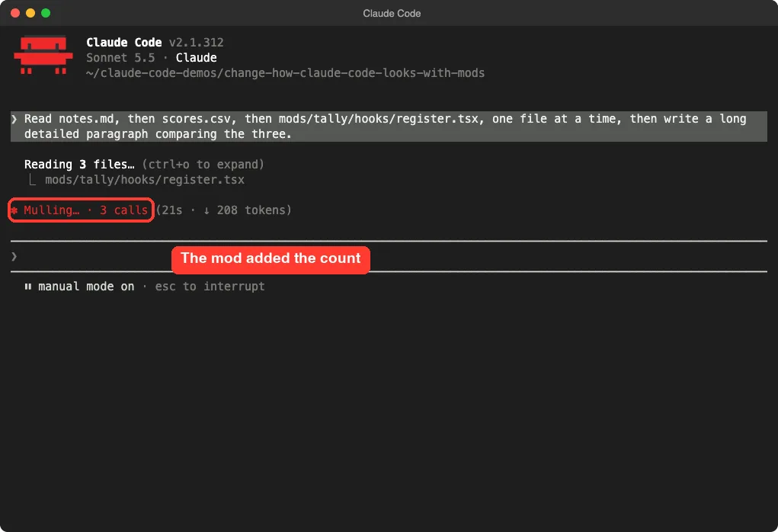Click the bold 'Claude Code' header name
The height and width of the screenshot is (532, 778).
click(124, 42)
